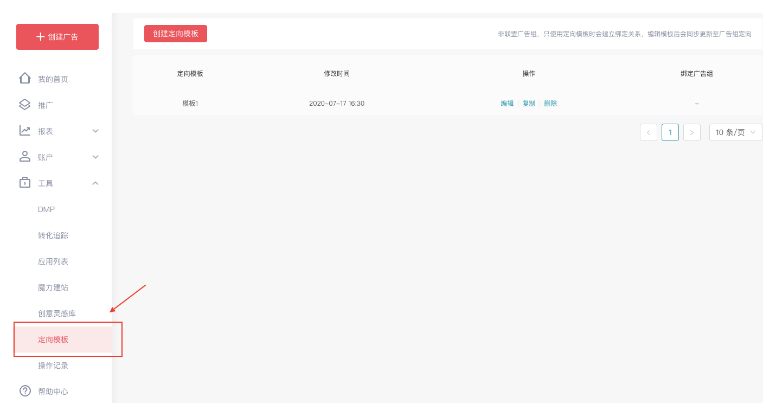Click the 创建定向模板 button
This screenshot has width=772, height=409.
click(175, 33)
